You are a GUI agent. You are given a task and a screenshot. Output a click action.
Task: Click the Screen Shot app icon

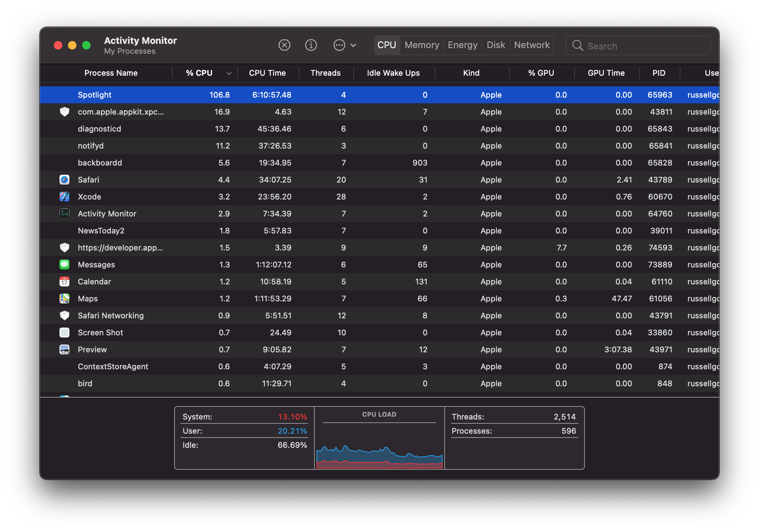[x=64, y=332]
